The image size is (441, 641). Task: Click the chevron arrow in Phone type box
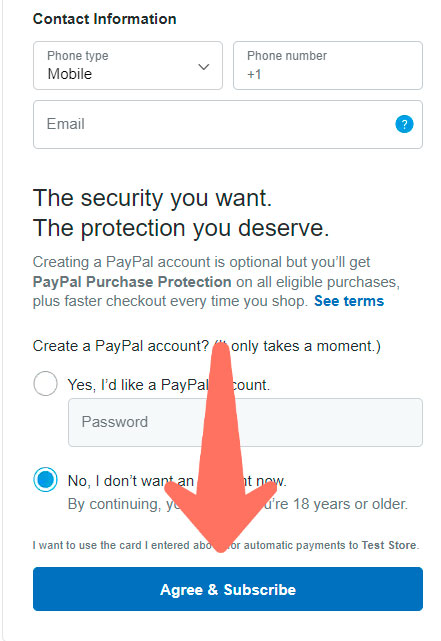tap(204, 67)
